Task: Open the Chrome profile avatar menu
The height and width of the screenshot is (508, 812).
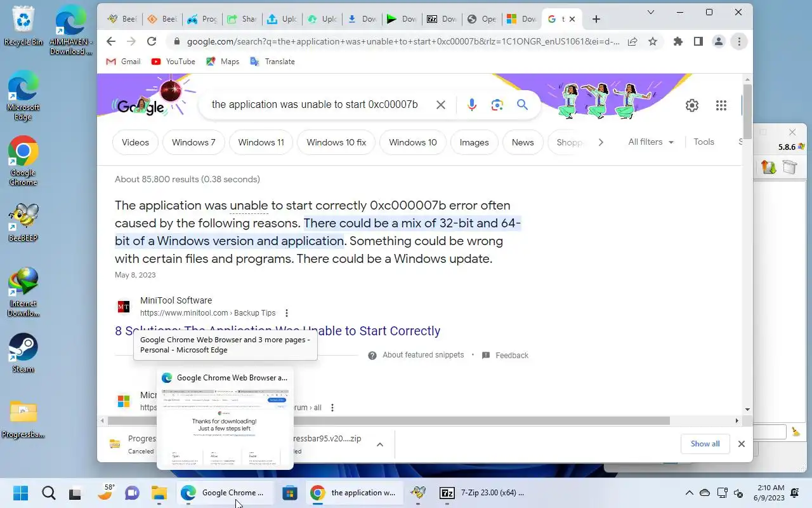Action: (x=718, y=41)
